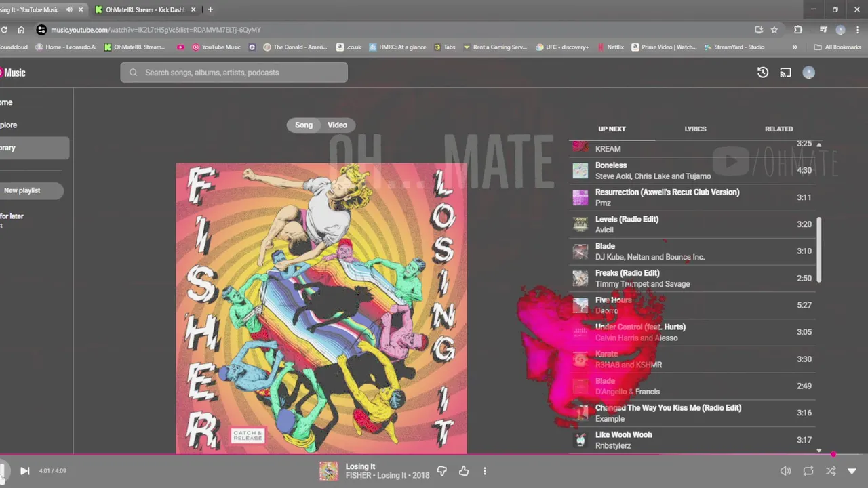Click the Like Wooh Wooh track thumbnail
This screenshot has height=488, width=868.
tap(580, 440)
